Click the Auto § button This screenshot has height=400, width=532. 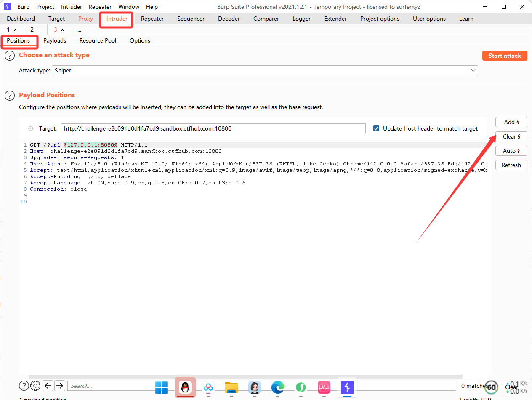[x=511, y=151]
